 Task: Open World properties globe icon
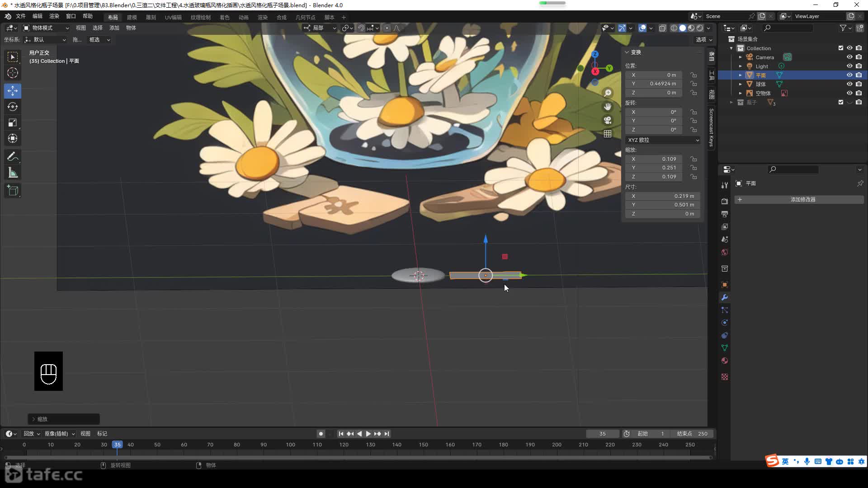point(725,252)
